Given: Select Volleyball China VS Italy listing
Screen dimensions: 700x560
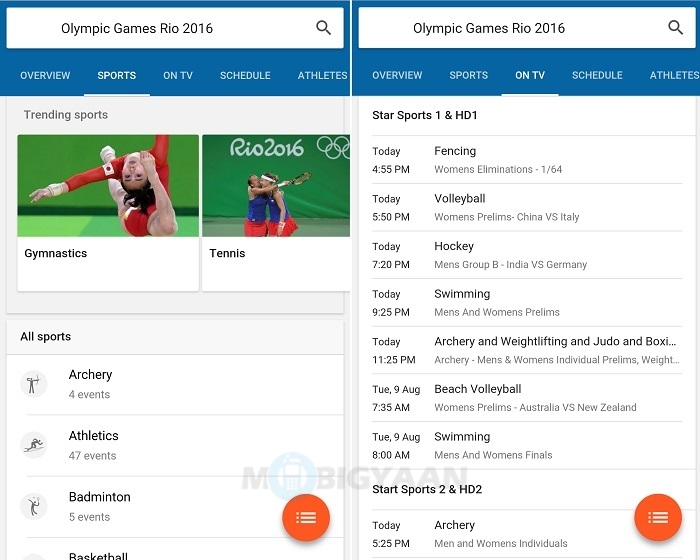Looking at the screenshot, I should [527, 207].
